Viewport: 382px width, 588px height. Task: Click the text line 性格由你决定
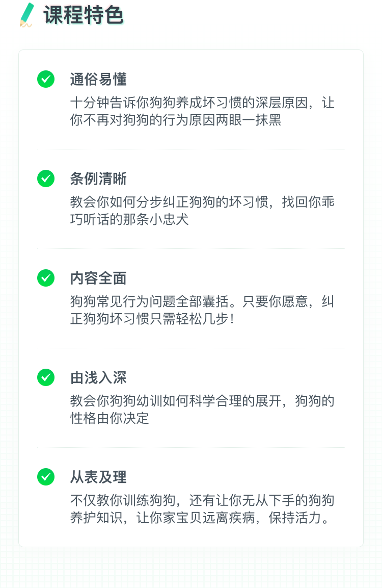coord(110,418)
